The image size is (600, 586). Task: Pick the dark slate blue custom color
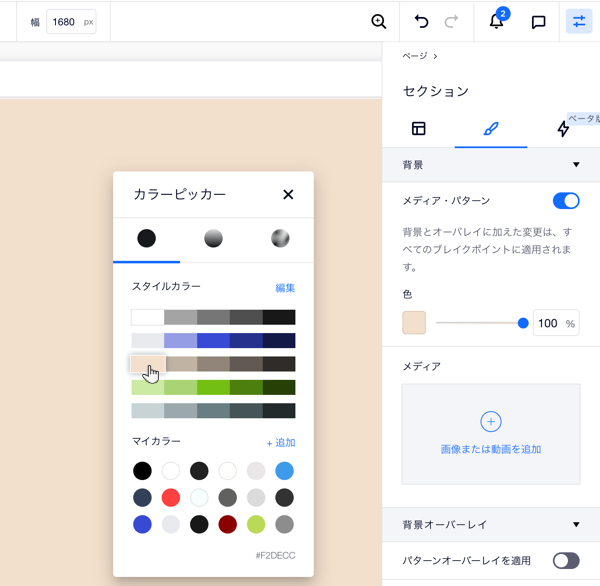[142, 498]
